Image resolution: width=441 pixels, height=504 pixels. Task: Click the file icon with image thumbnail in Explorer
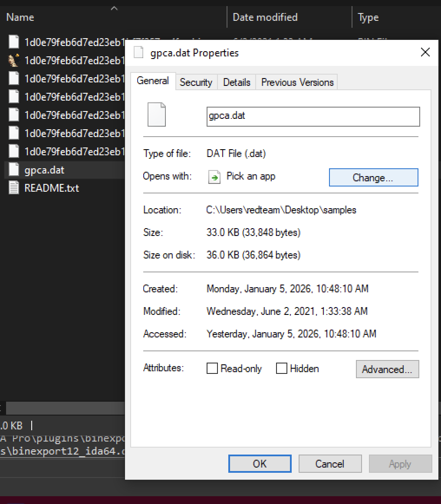coord(14,60)
